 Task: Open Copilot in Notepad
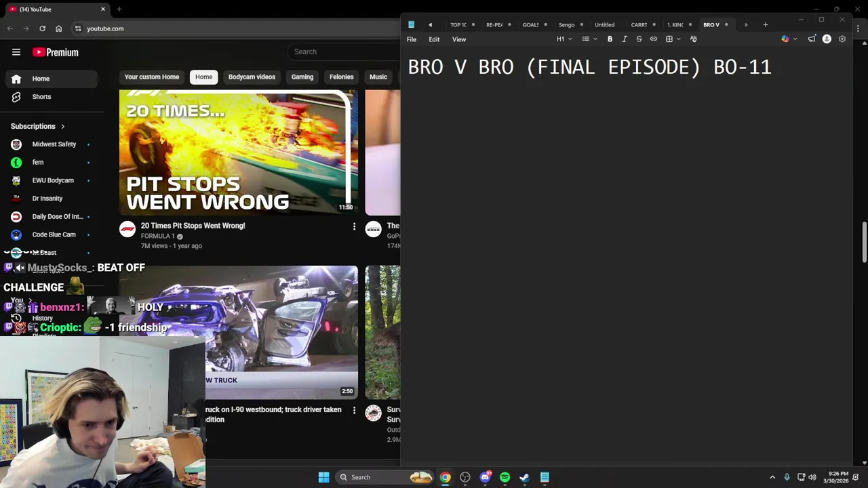coord(785,39)
